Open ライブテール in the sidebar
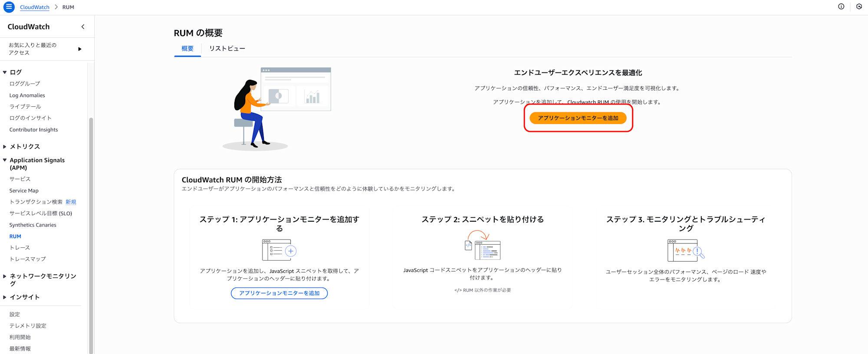This screenshot has width=868, height=354. 25,106
